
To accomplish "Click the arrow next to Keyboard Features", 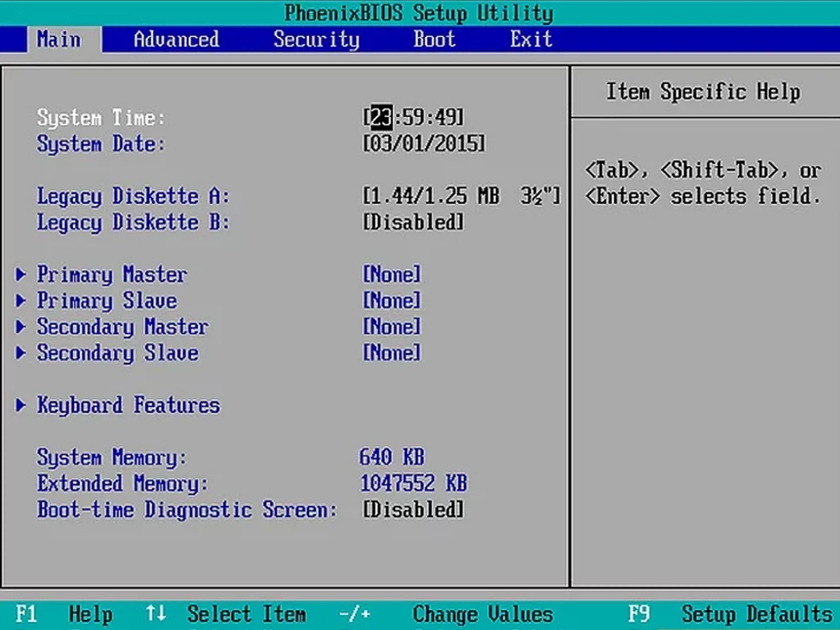I will point(21,405).
